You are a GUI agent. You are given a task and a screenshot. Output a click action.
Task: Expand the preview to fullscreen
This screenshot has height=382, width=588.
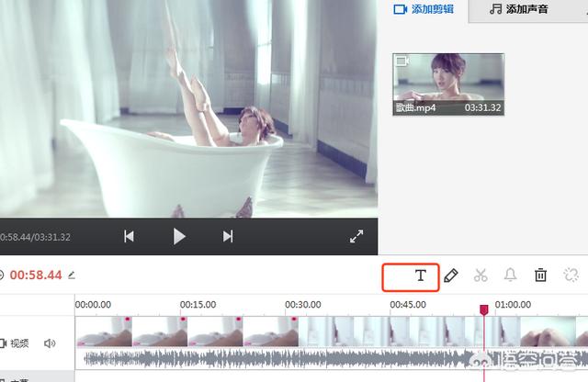[356, 236]
